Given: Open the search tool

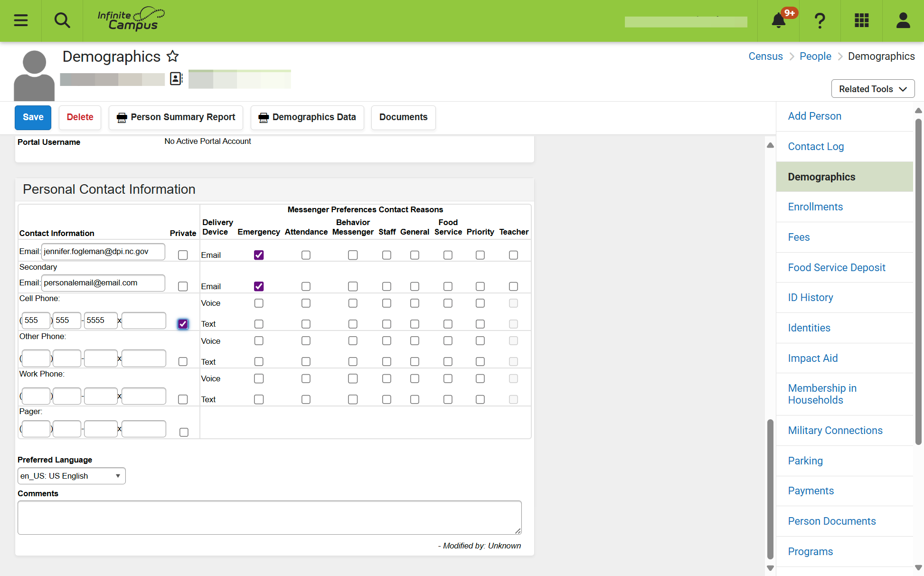Looking at the screenshot, I should (x=62, y=20).
